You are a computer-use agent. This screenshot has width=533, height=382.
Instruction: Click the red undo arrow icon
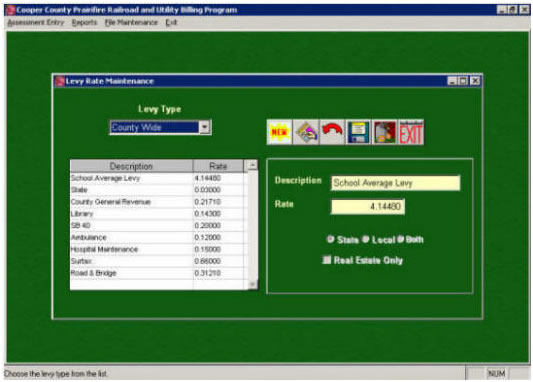[332, 132]
